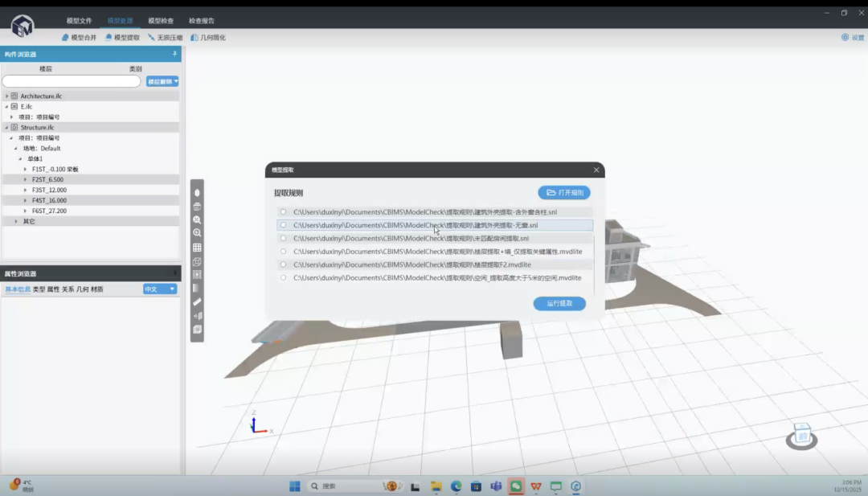The height and width of the screenshot is (496, 868).
Task: Click the gradient shading mode icon
Action: pyautogui.click(x=197, y=288)
